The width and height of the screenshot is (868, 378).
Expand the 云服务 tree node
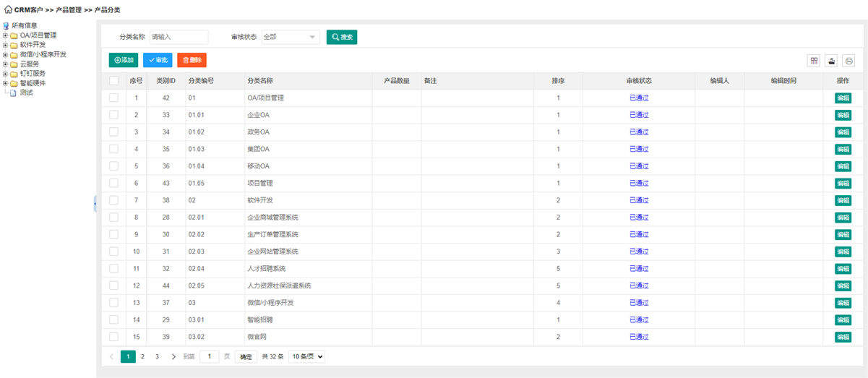5,64
